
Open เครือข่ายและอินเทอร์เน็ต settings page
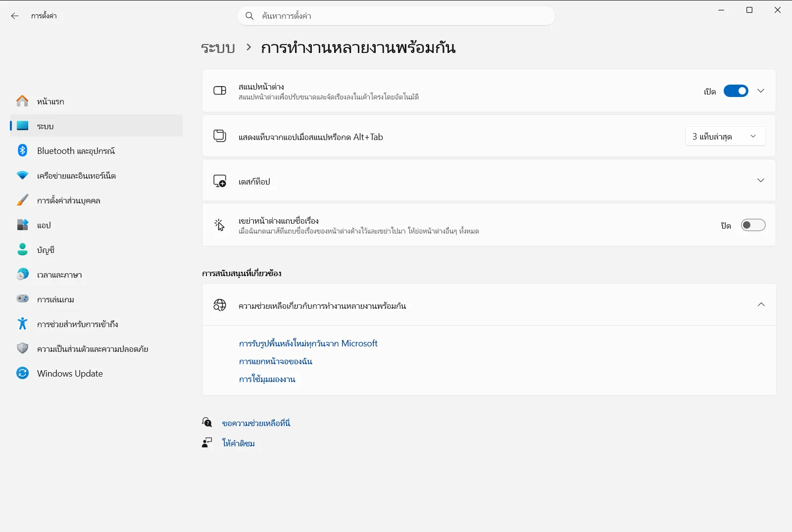(97, 175)
